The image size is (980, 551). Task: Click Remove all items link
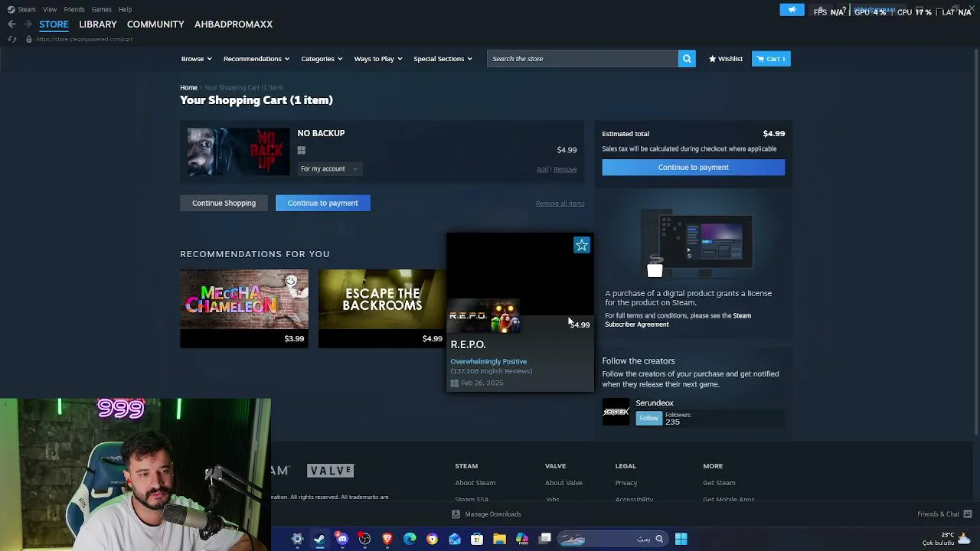pos(560,204)
